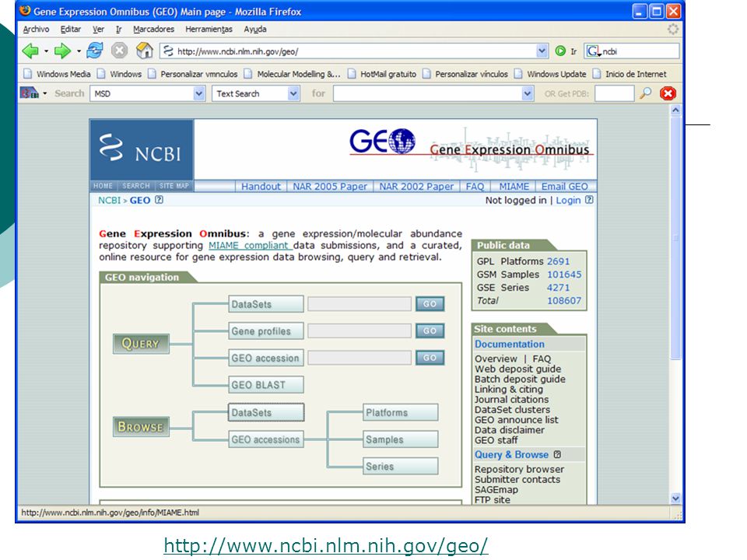Click GO next to GEO accession

click(x=430, y=358)
